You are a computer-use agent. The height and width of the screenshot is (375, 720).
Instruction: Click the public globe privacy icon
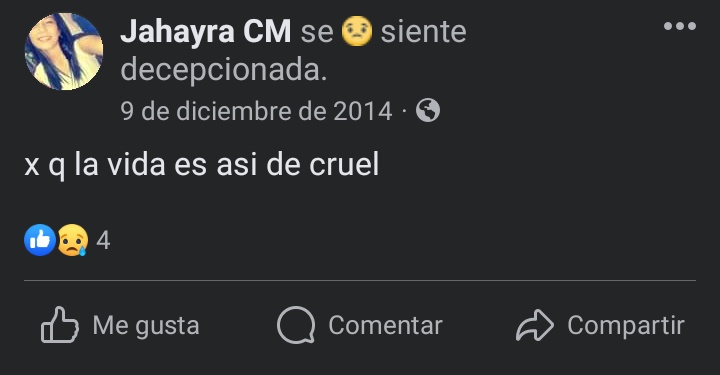tap(428, 111)
